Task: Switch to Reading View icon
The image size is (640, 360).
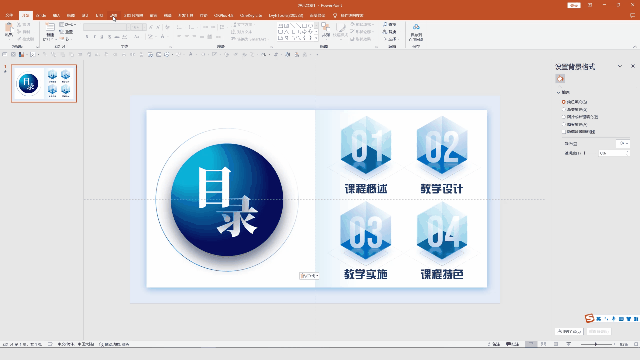Action: [x=556, y=344]
